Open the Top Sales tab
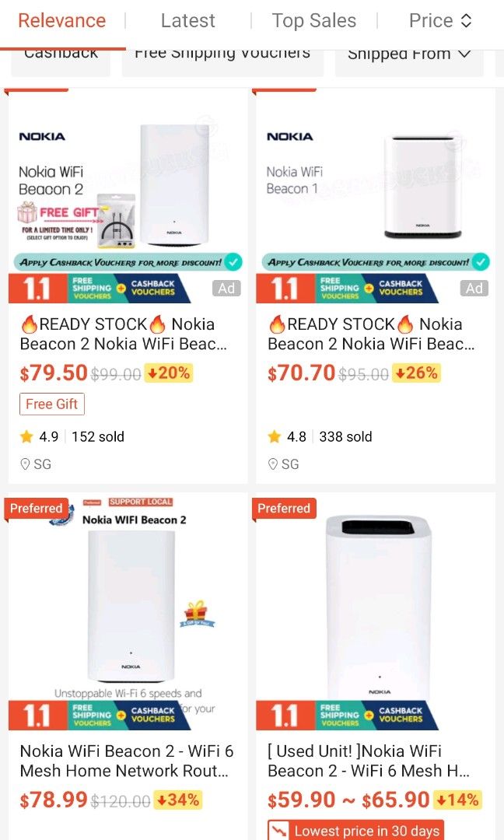This screenshot has width=504, height=840. pos(313,21)
